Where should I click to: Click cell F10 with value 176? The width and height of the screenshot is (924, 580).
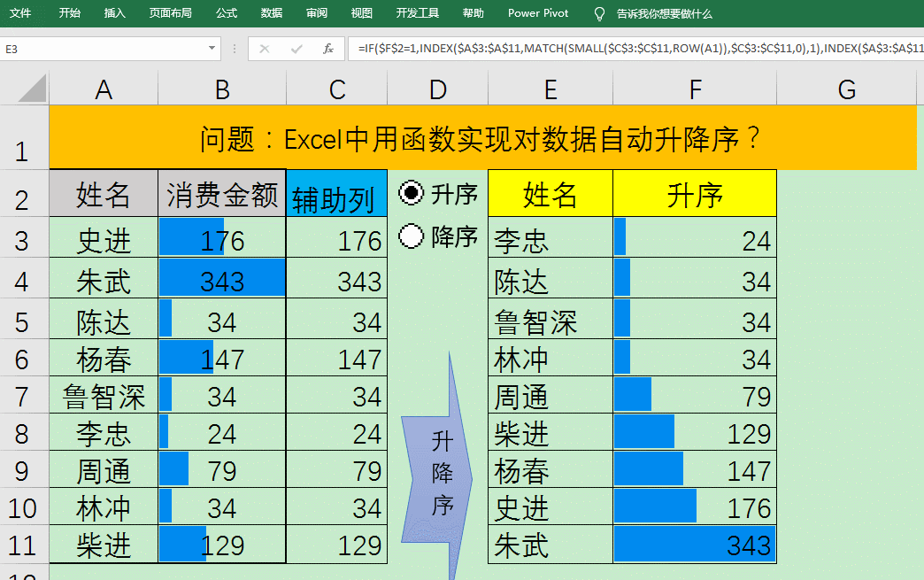pyautogui.click(x=696, y=507)
